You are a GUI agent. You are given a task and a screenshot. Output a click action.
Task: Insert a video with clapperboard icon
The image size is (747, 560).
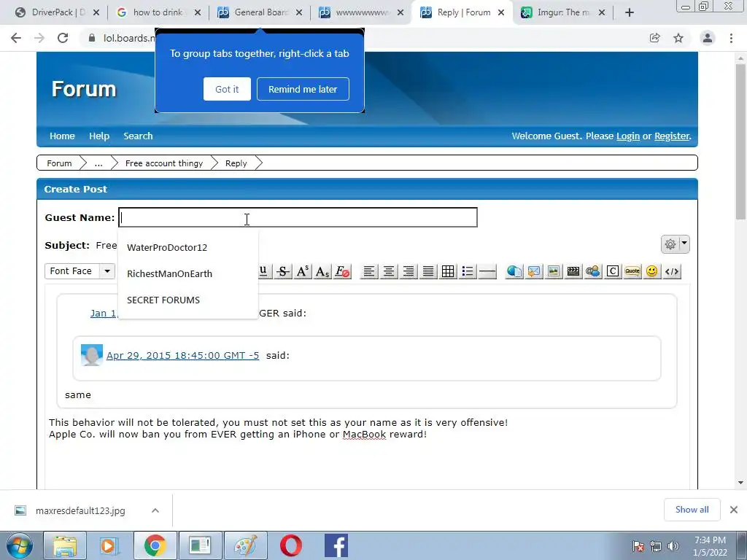pyautogui.click(x=573, y=271)
